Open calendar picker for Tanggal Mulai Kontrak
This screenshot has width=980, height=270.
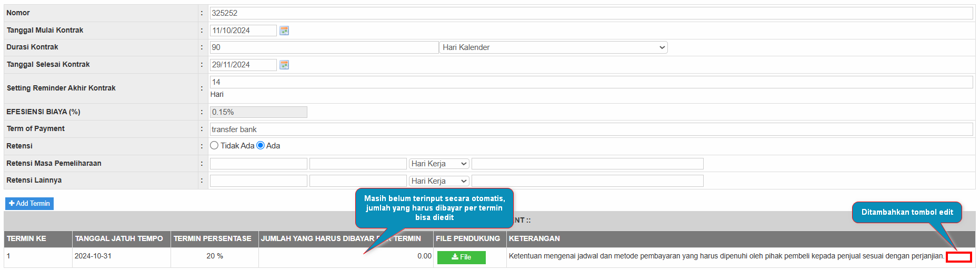(284, 31)
